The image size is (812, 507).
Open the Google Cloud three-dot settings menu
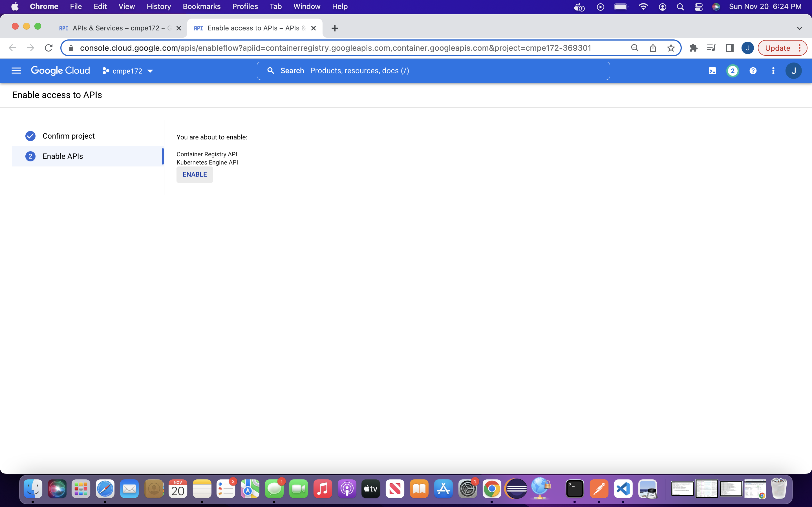pyautogui.click(x=773, y=71)
